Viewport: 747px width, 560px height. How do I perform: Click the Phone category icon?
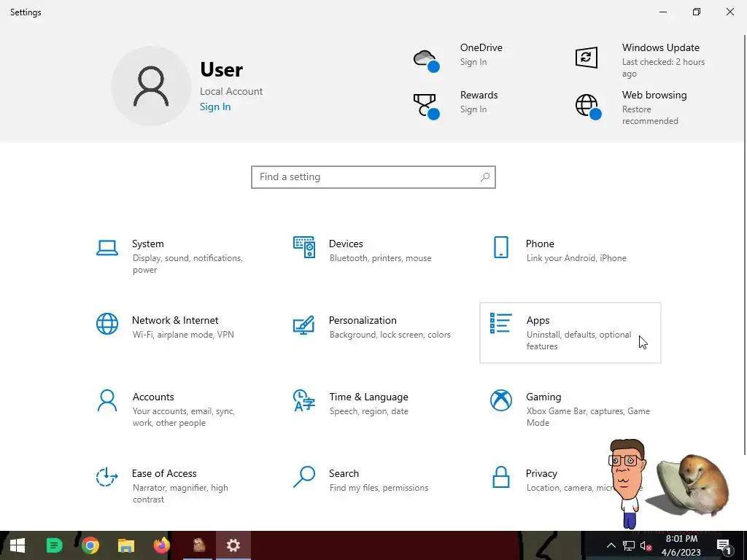500,247
